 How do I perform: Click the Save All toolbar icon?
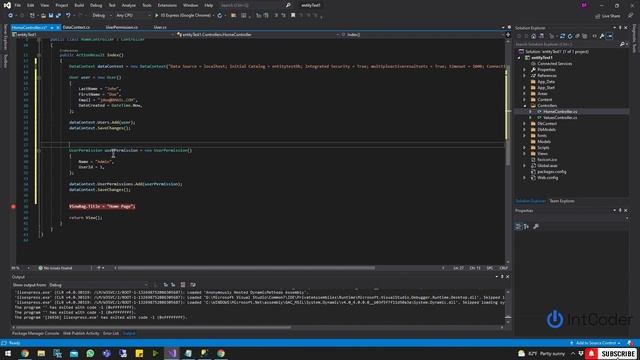58,16
